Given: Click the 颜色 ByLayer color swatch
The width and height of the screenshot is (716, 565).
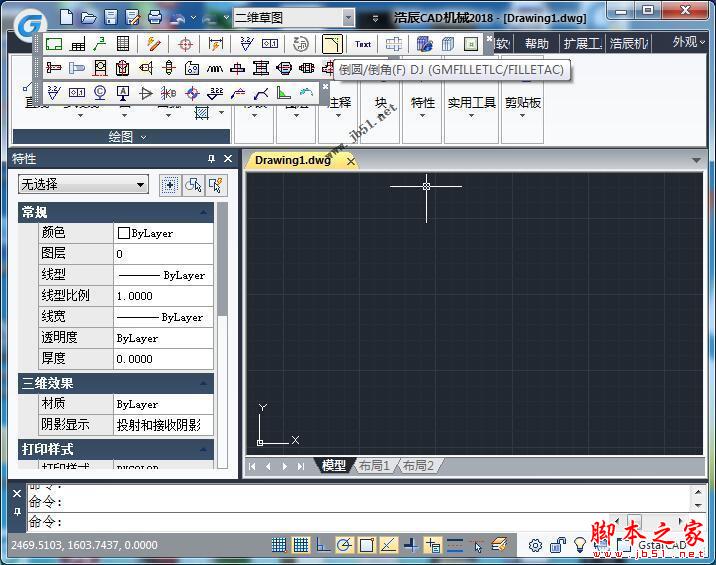Looking at the screenshot, I should click(x=124, y=233).
